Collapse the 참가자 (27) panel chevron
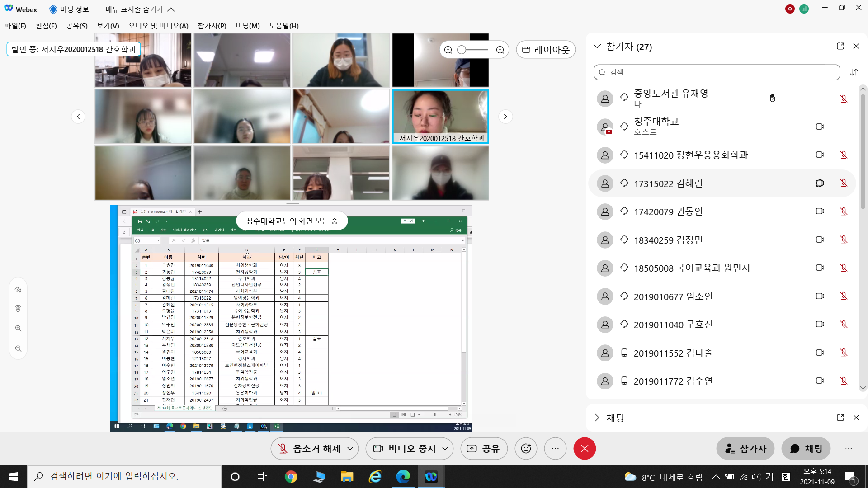The image size is (868, 488). tap(597, 46)
